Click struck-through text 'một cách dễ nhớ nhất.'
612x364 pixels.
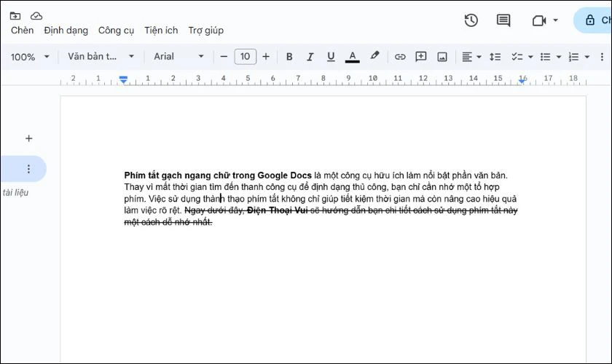(x=168, y=222)
